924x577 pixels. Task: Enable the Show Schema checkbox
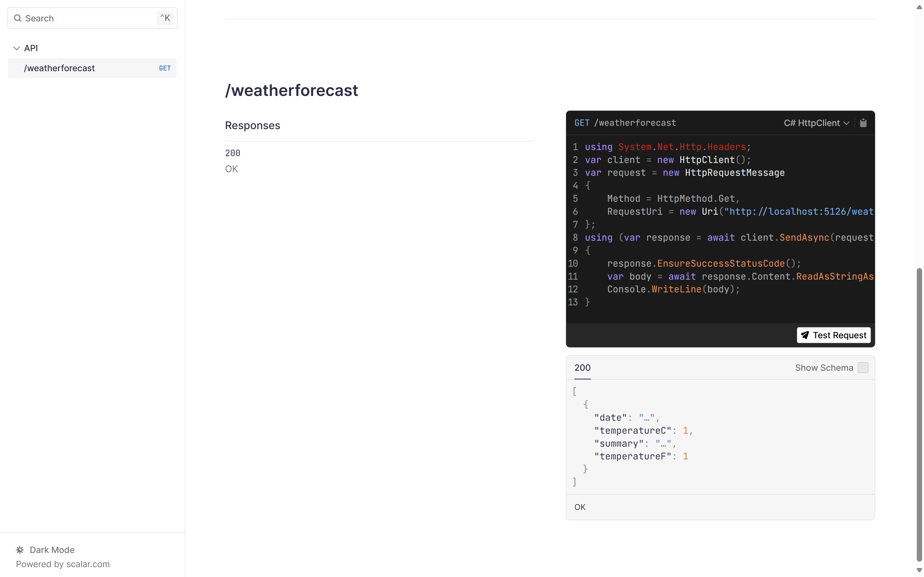click(x=863, y=368)
